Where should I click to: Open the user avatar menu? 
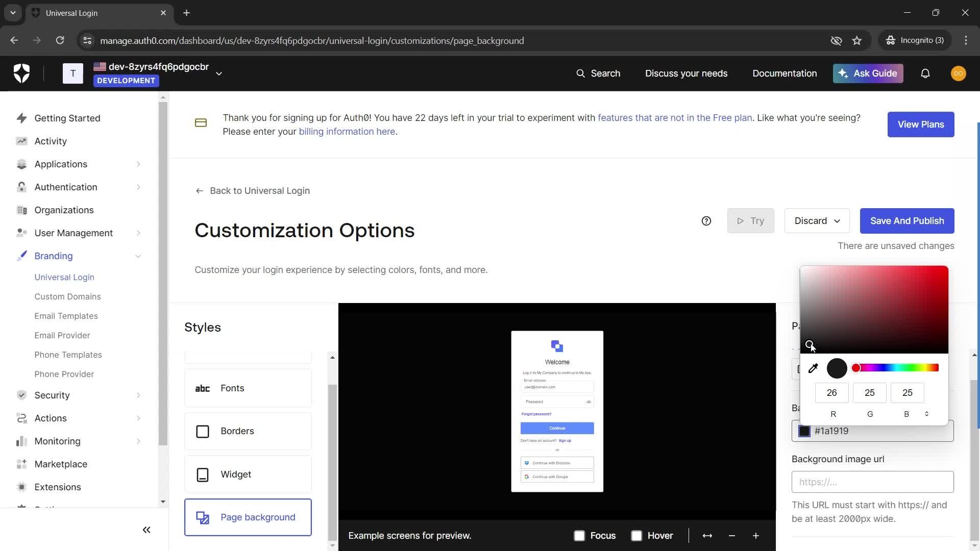click(958, 73)
